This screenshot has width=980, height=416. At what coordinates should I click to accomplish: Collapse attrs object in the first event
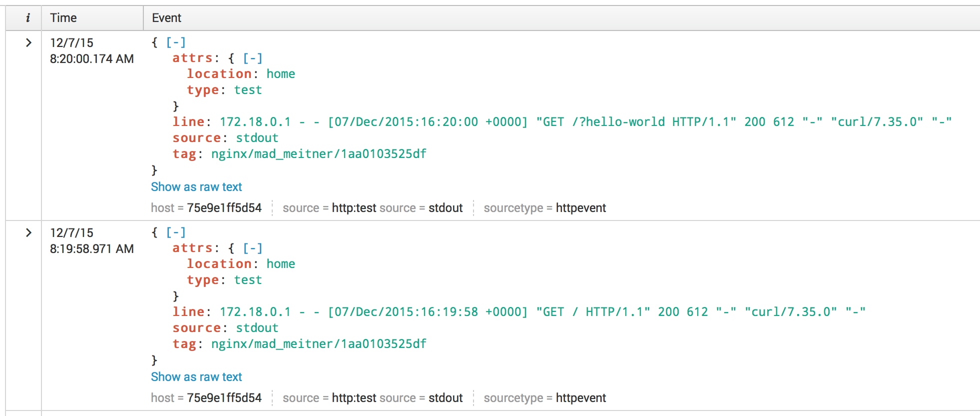[253, 58]
